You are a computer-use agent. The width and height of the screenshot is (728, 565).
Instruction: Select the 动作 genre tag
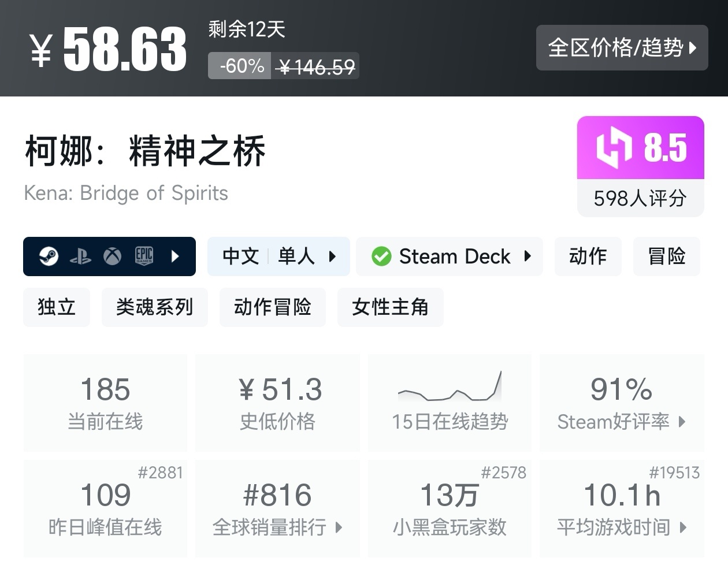pos(588,257)
